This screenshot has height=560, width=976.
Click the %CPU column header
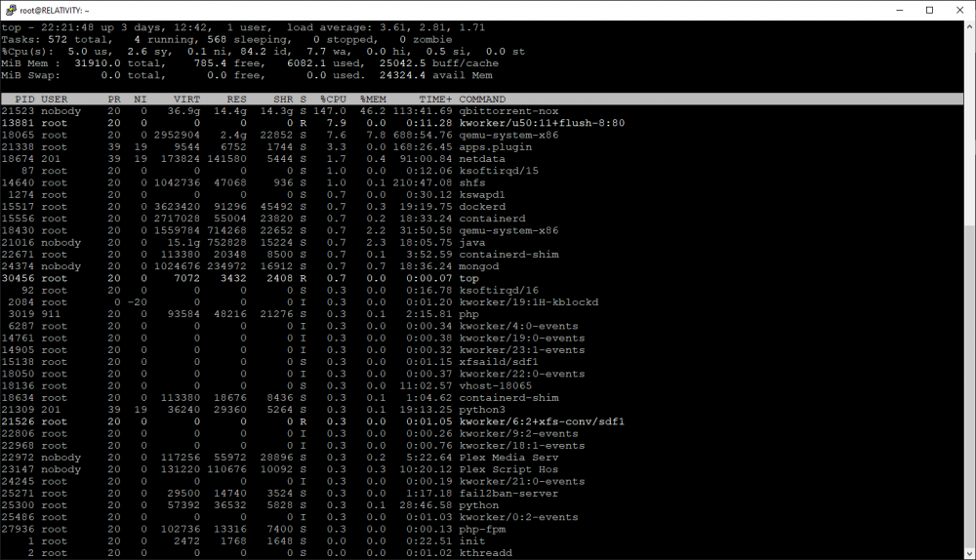pyautogui.click(x=333, y=99)
